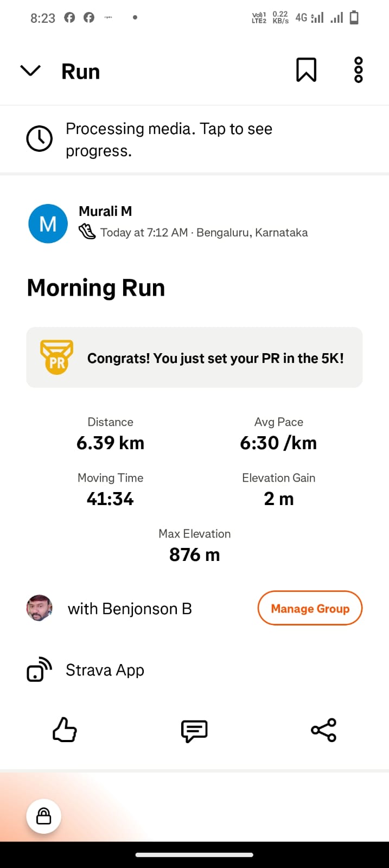Image resolution: width=389 pixels, height=868 pixels.
Task: Tap the Murali M athlete name
Action: [x=105, y=211]
